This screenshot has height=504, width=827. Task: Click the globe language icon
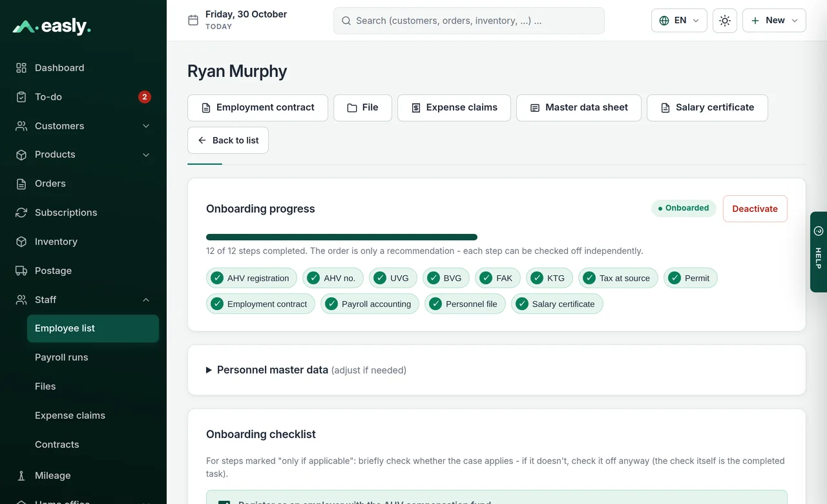[664, 21]
